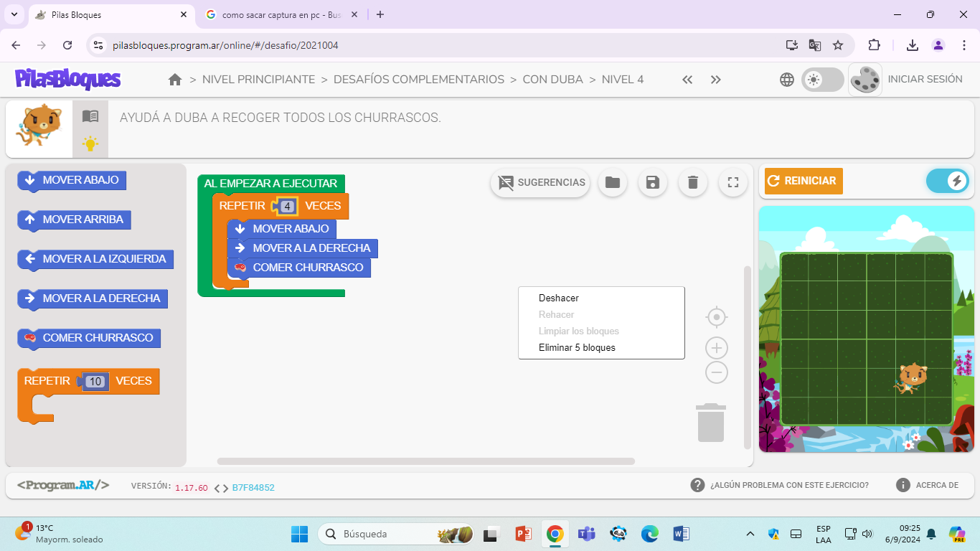Center the workspace with crosshair icon
This screenshot has width=980, height=551.
717,317
